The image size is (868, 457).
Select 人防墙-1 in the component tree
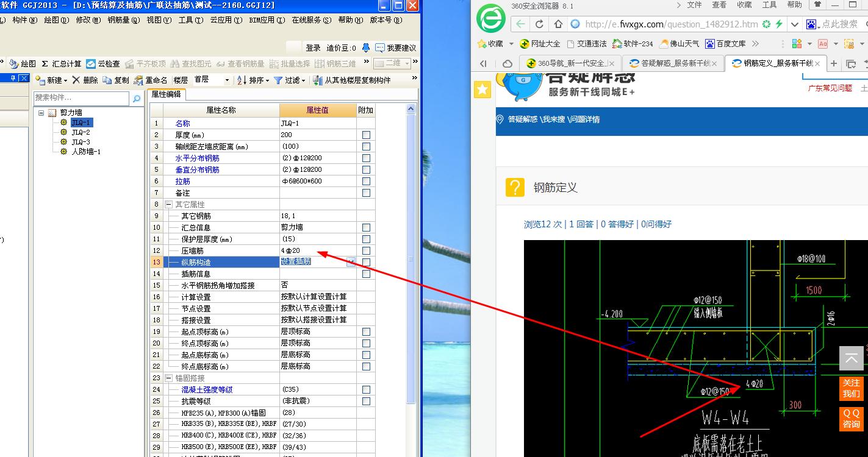click(x=85, y=152)
